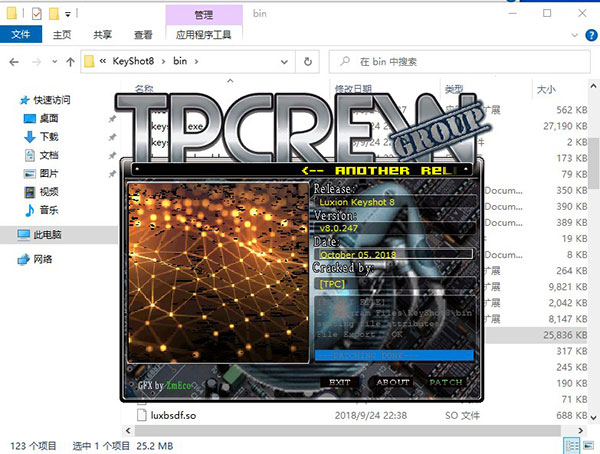Switch to the 查看 ribbon tab
Image resolution: width=600 pixels, height=454 pixels.
click(143, 35)
